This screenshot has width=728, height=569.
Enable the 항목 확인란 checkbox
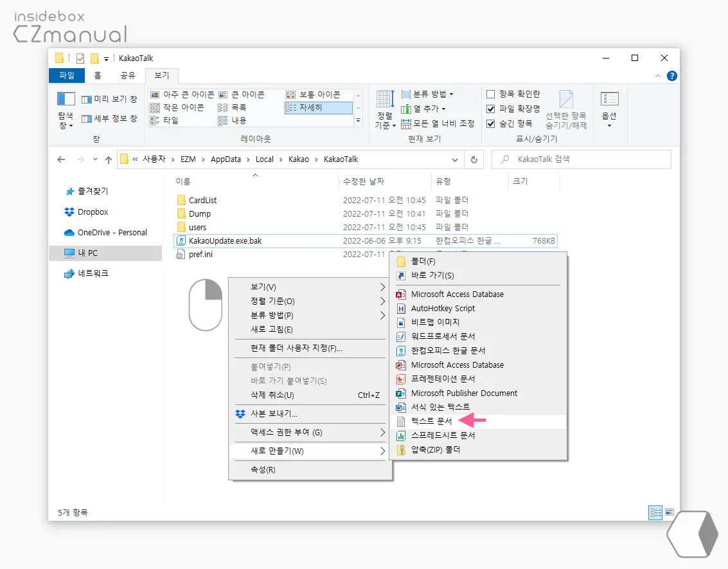[492, 93]
